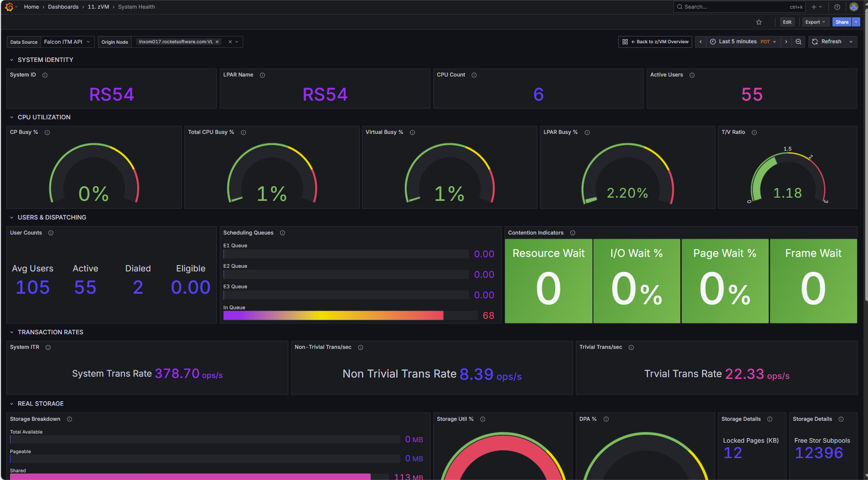This screenshot has width=868, height=480.
Task: Shift time range backward with left arrow
Action: [x=700, y=41]
